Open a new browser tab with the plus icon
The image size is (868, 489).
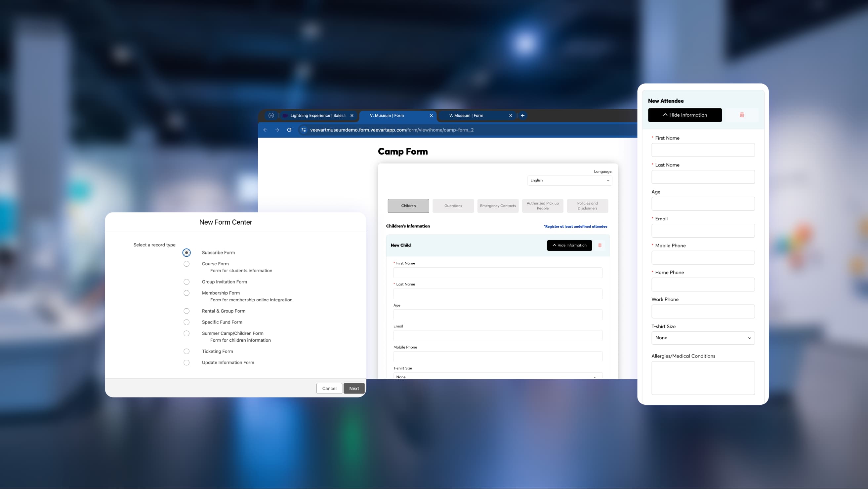pos(523,116)
